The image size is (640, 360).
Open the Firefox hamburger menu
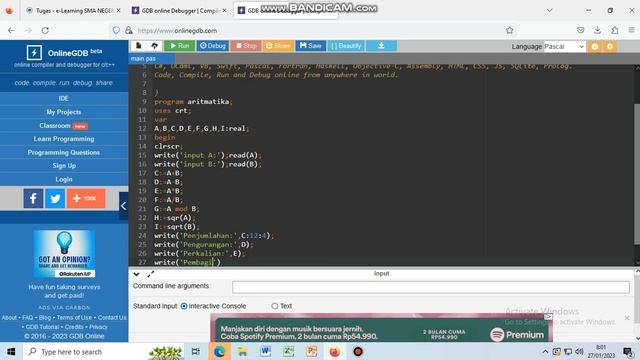tap(631, 30)
